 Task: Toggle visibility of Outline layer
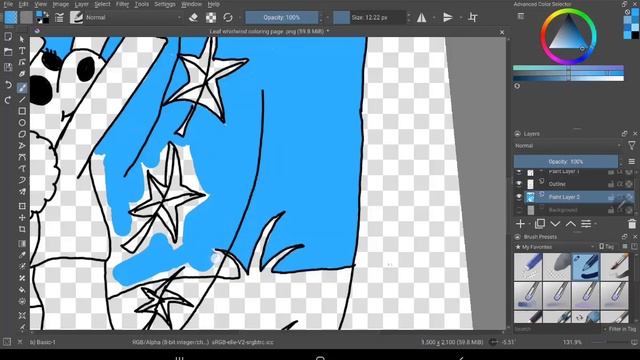click(x=519, y=184)
